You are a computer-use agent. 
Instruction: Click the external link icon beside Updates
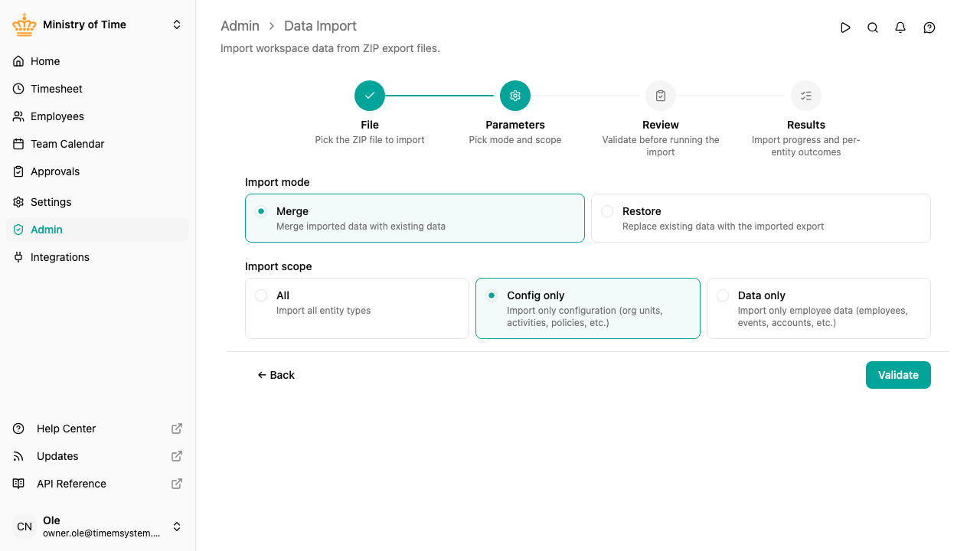177,456
